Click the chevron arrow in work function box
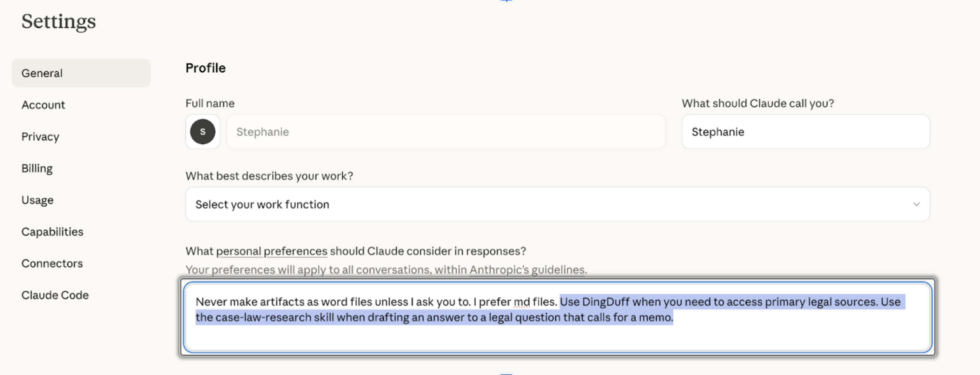The height and width of the screenshot is (375, 980). click(x=916, y=204)
